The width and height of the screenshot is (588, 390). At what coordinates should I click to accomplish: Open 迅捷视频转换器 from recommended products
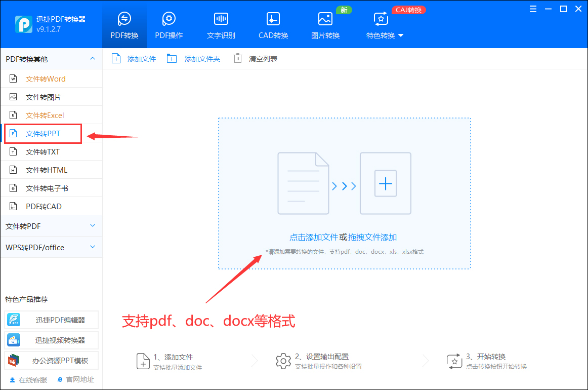click(51, 340)
